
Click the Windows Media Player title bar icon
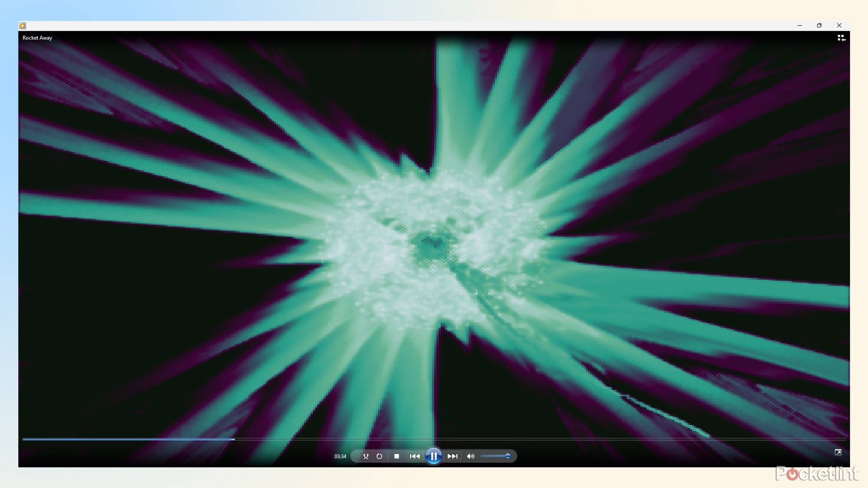click(23, 26)
